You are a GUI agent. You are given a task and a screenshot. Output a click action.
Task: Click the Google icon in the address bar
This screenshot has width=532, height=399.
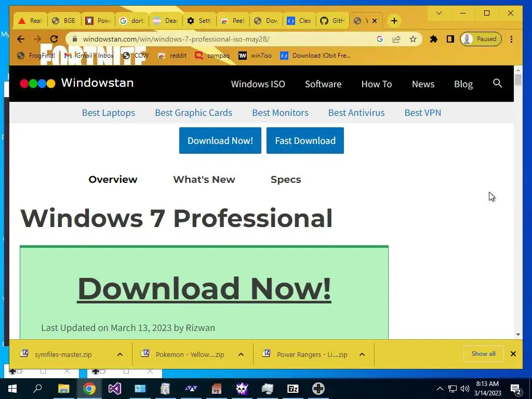click(380, 39)
